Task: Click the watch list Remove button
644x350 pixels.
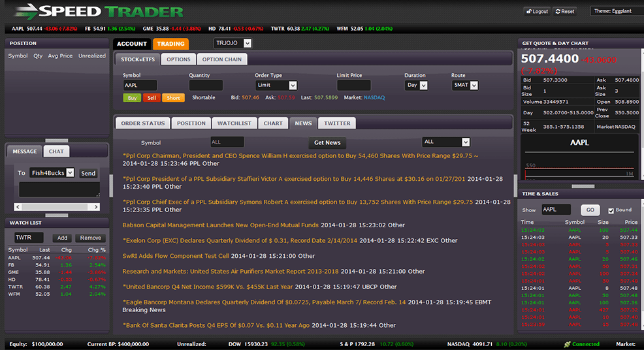Action: pyautogui.click(x=90, y=238)
